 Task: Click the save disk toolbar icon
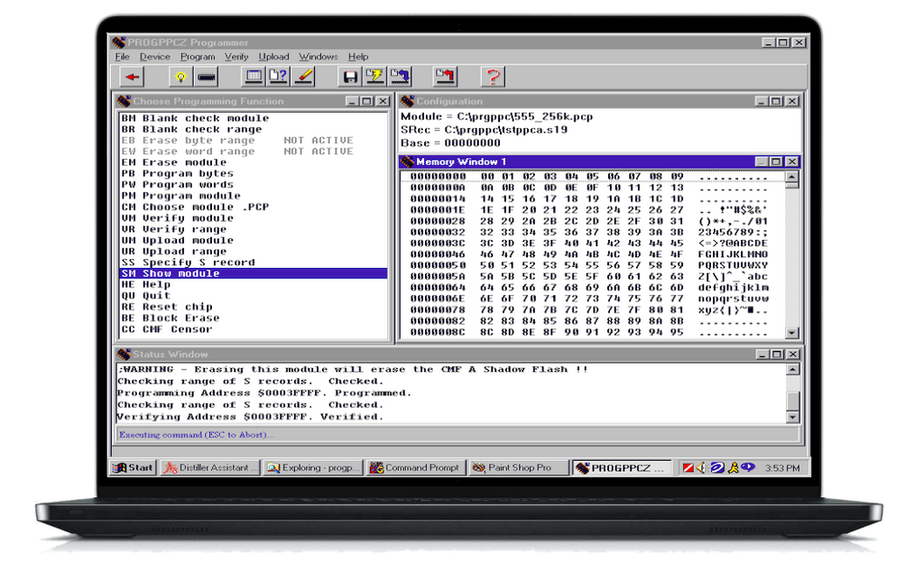[348, 77]
